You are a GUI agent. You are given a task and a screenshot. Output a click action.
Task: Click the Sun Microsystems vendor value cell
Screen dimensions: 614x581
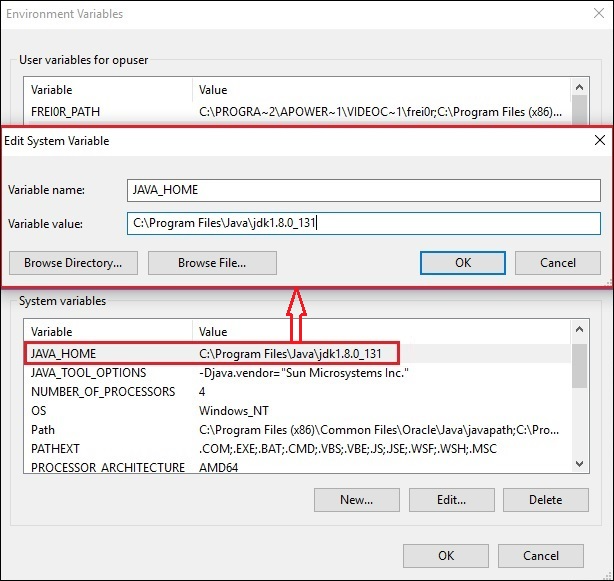point(304,373)
